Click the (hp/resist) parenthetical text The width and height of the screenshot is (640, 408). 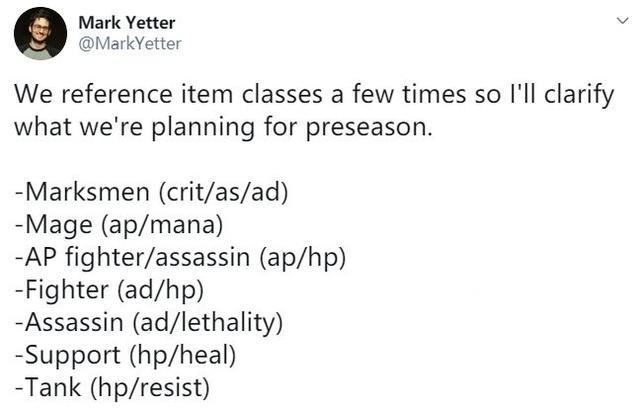[x=149, y=388]
